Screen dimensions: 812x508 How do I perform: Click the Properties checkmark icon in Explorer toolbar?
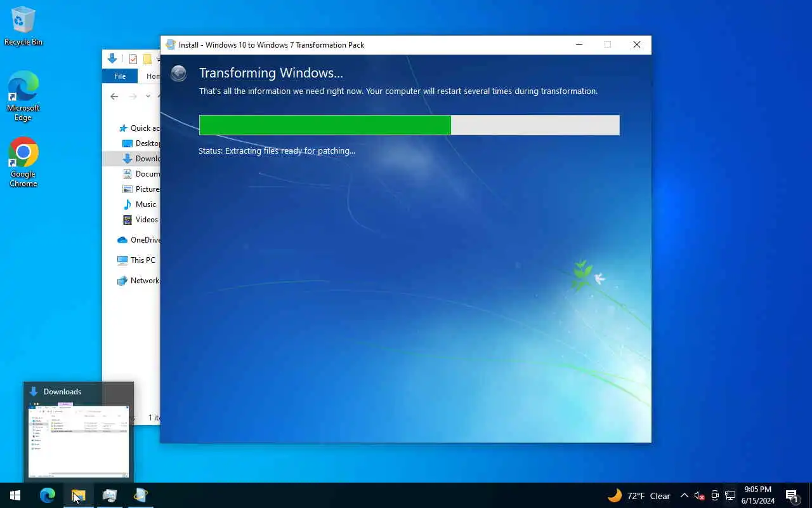[x=133, y=59]
